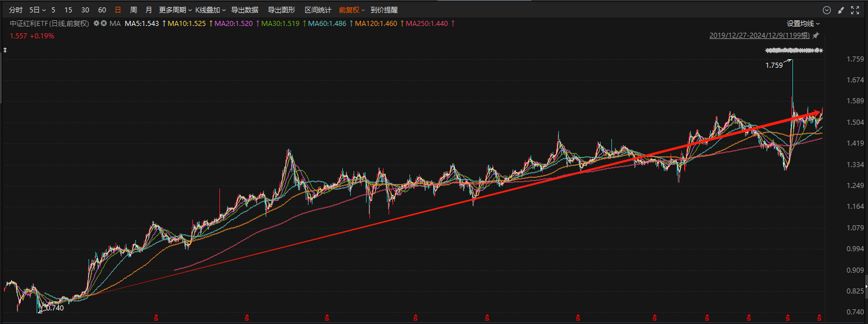The image size is (868, 324).
Task: Select the 60-minute period
Action: click(102, 10)
